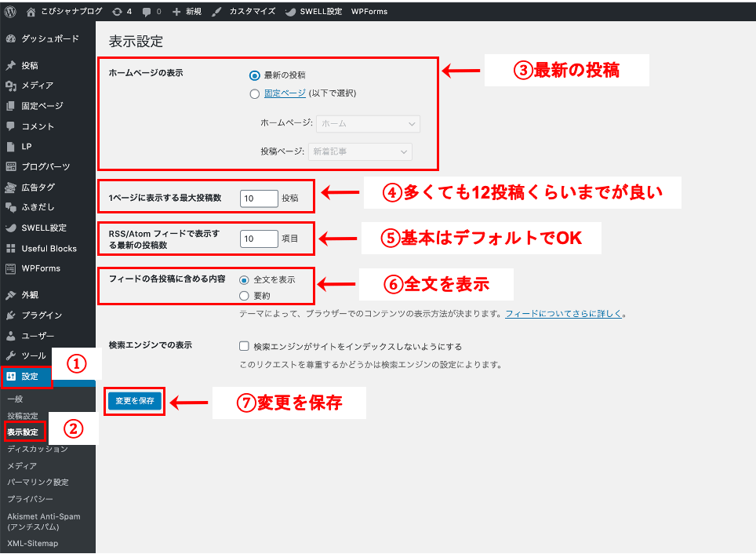Click the LP document icon
756x554 pixels.
(x=11, y=147)
